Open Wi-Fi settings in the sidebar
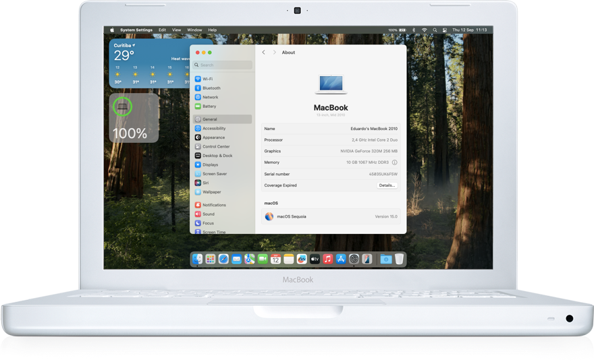Screen dimensions: 594x364 click(x=207, y=79)
